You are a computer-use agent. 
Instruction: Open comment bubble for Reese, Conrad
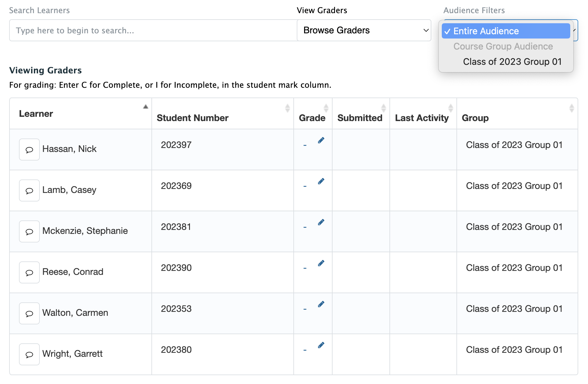pyautogui.click(x=29, y=272)
